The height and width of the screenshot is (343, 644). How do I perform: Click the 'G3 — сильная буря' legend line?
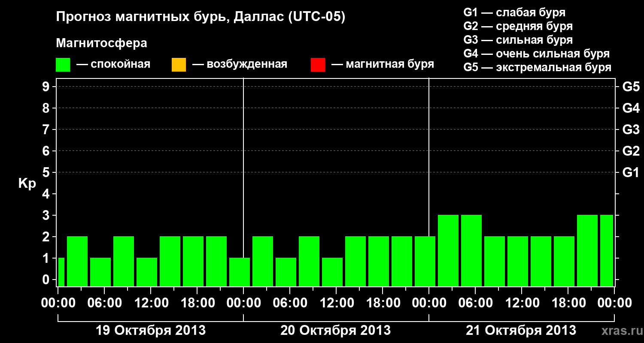[x=518, y=40]
